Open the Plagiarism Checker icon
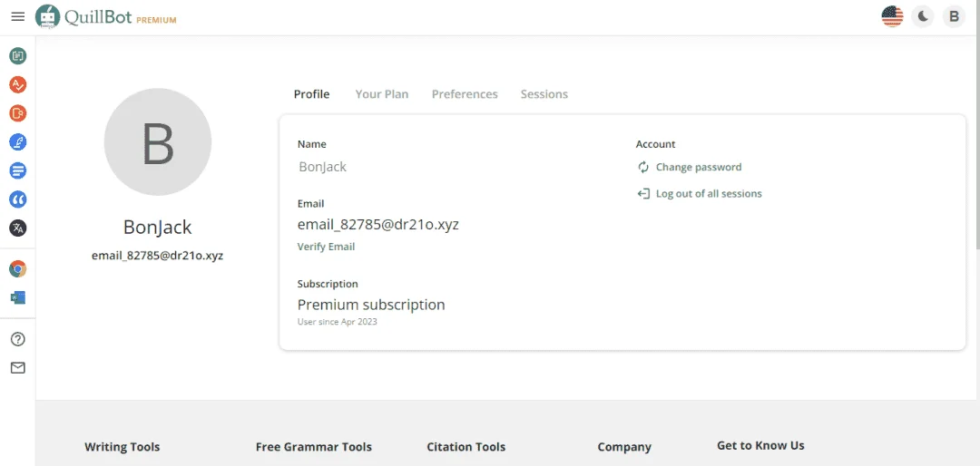This screenshot has width=980, height=466. pos(18,113)
